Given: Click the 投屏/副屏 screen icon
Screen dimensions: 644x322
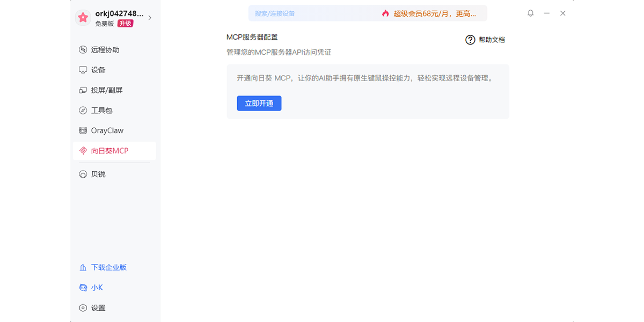Looking at the screenshot, I should [83, 90].
